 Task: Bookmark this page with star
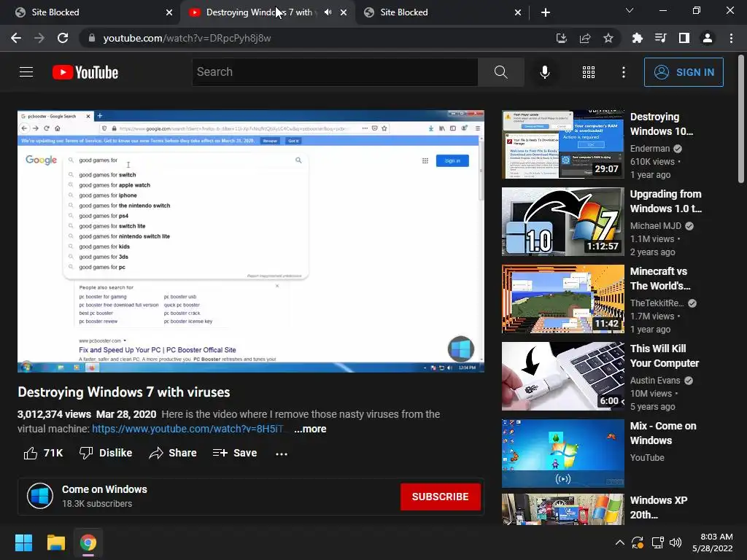tap(608, 38)
